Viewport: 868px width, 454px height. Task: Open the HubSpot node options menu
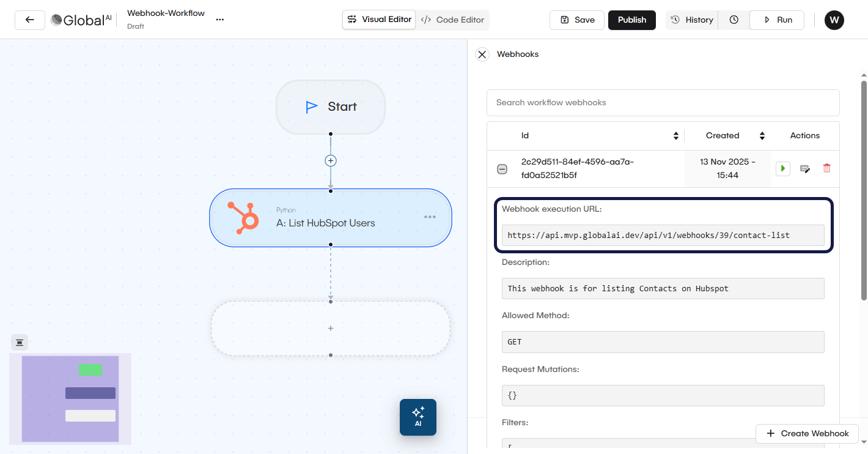[430, 217]
